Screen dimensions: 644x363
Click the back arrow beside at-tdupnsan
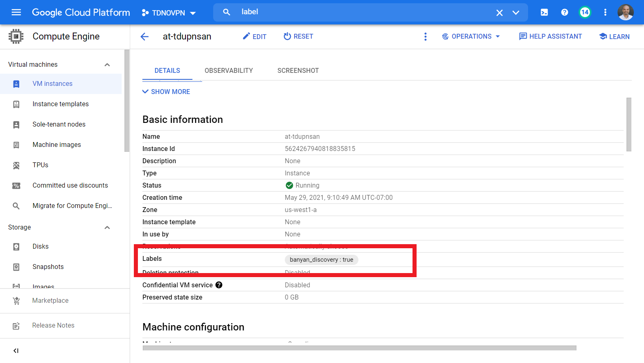[x=144, y=37]
